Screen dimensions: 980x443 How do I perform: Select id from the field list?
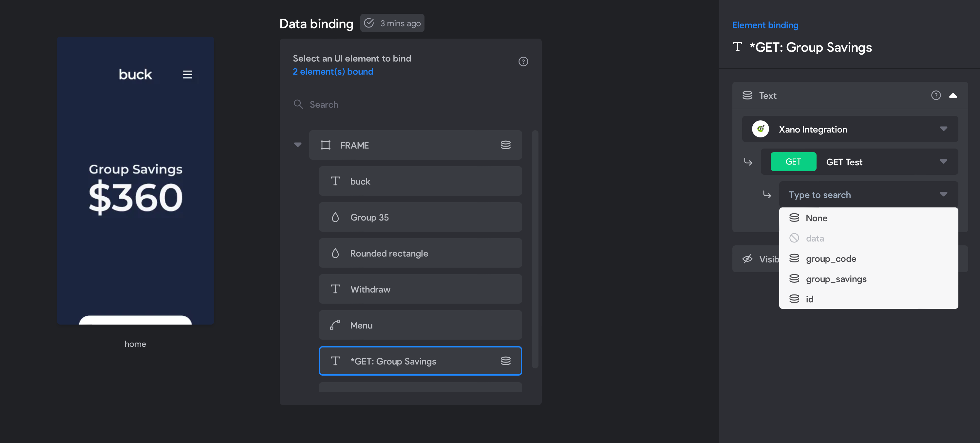[869, 299]
